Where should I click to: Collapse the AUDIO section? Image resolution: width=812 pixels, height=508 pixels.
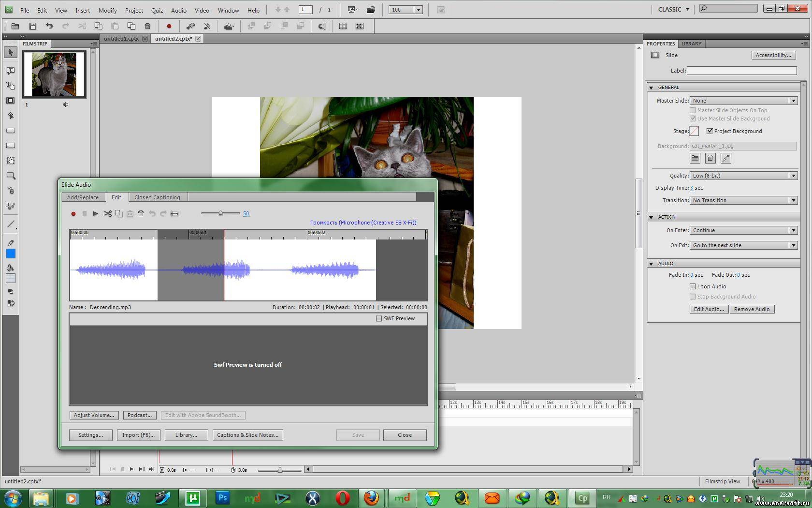[651, 264]
